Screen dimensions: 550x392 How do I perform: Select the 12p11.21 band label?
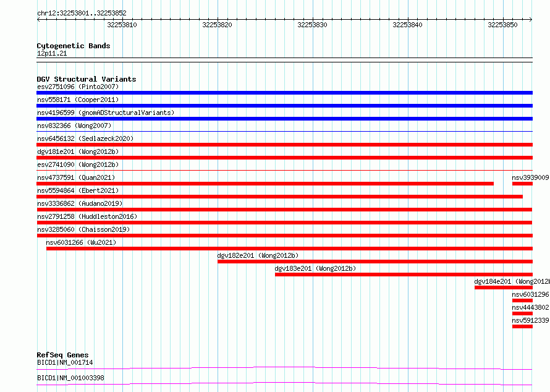point(52,53)
